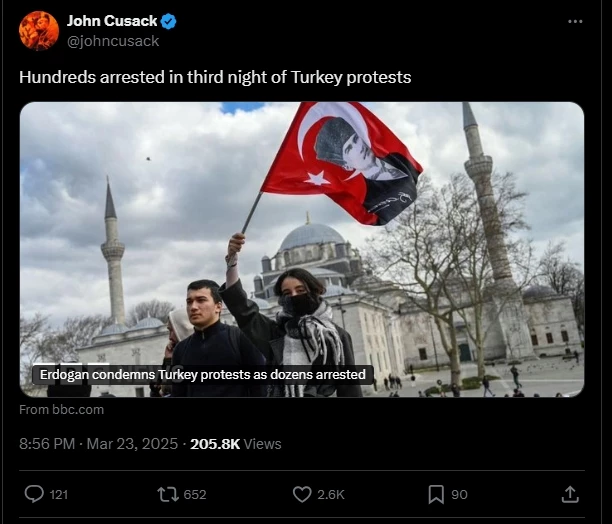The image size is (612, 524).
Task: Click the 2.6K likes count
Action: pos(331,495)
